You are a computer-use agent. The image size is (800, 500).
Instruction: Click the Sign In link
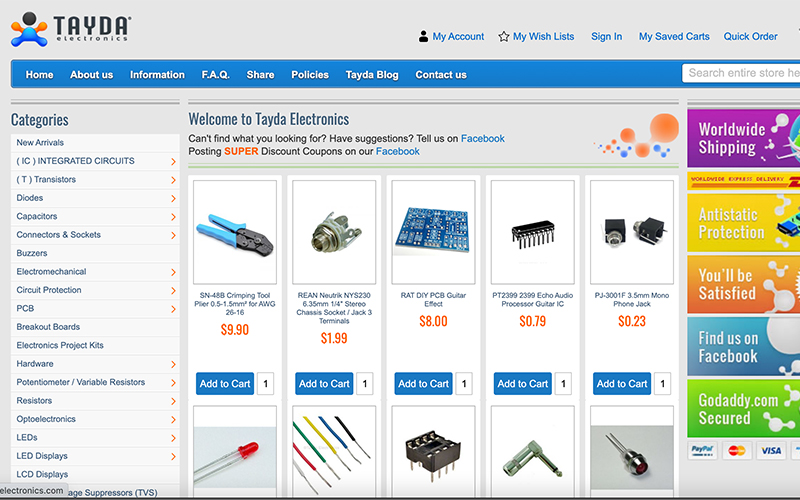click(607, 36)
